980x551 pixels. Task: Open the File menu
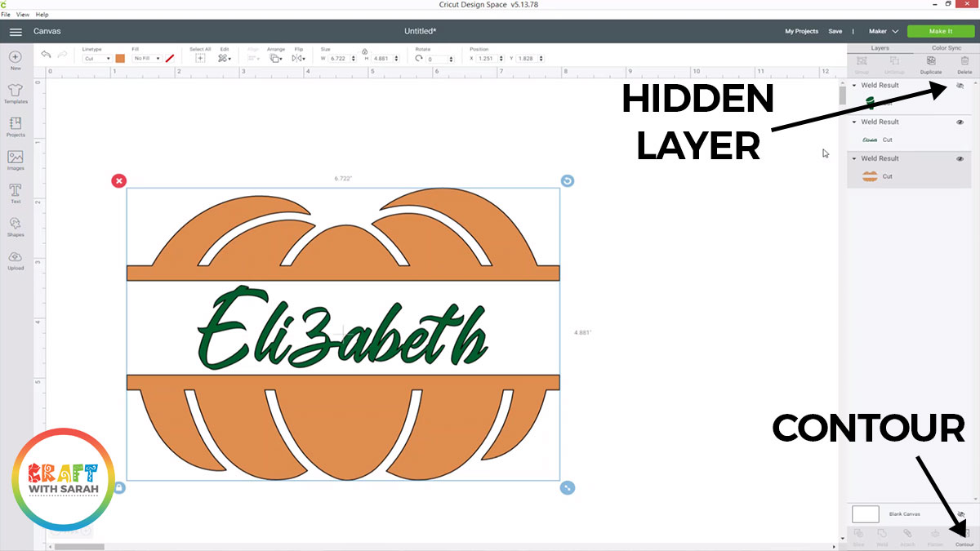click(6, 15)
